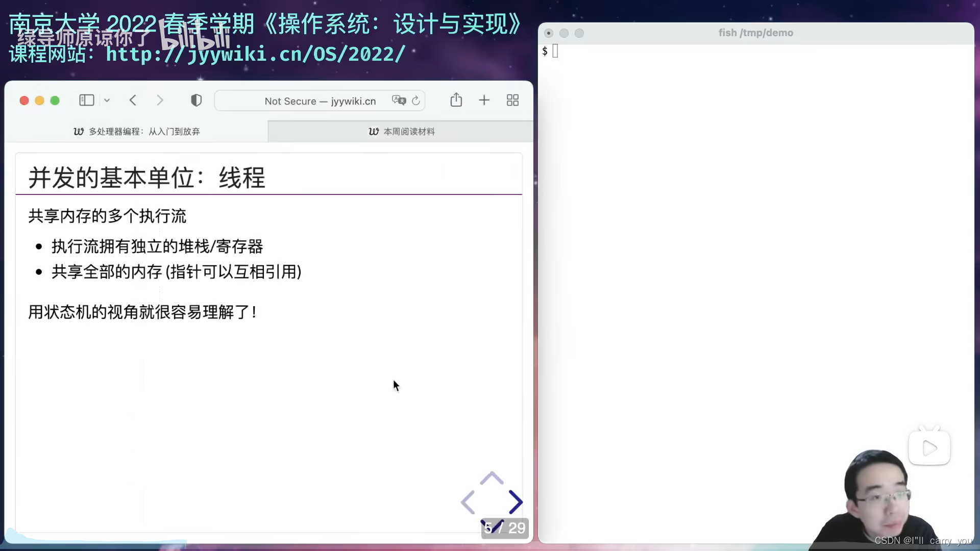
Task: Expand the sidebar dropdown chevron
Action: (x=107, y=101)
